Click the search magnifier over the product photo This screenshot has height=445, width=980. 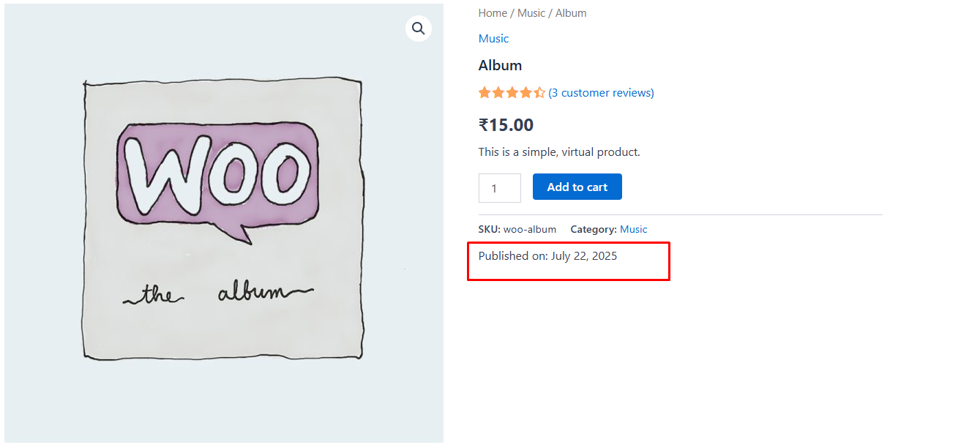point(418,28)
